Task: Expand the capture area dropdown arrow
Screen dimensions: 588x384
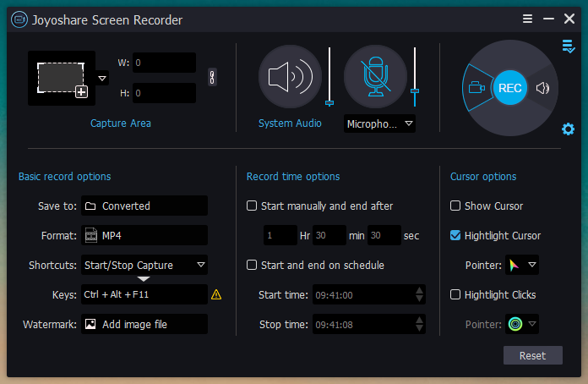Action: pos(102,79)
